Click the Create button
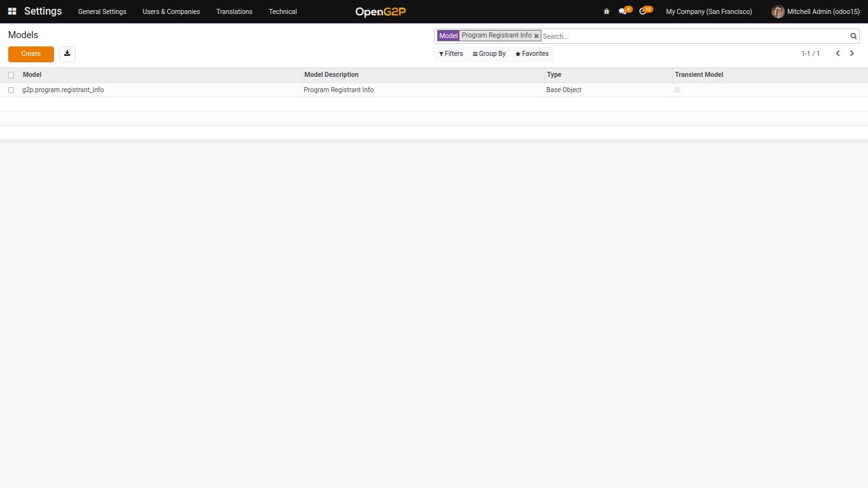 pos(31,54)
